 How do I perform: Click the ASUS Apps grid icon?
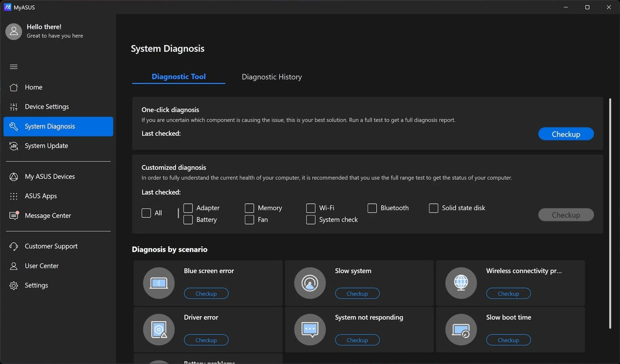click(x=14, y=196)
